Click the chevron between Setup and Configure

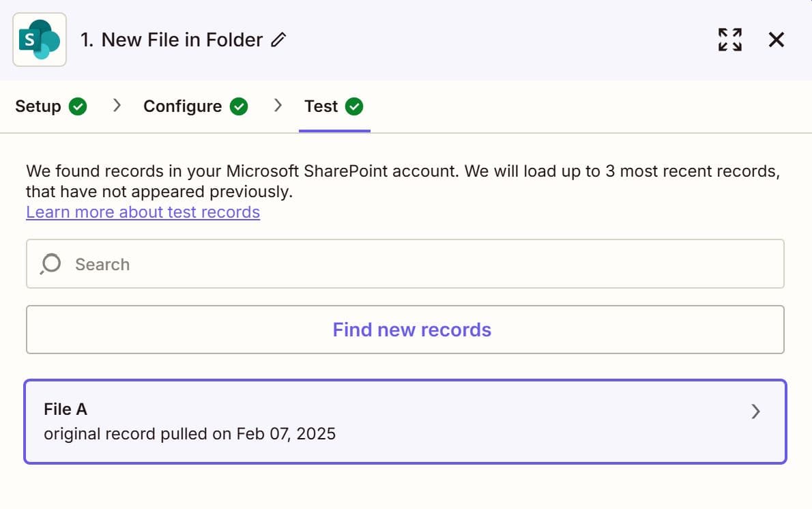[x=117, y=106]
